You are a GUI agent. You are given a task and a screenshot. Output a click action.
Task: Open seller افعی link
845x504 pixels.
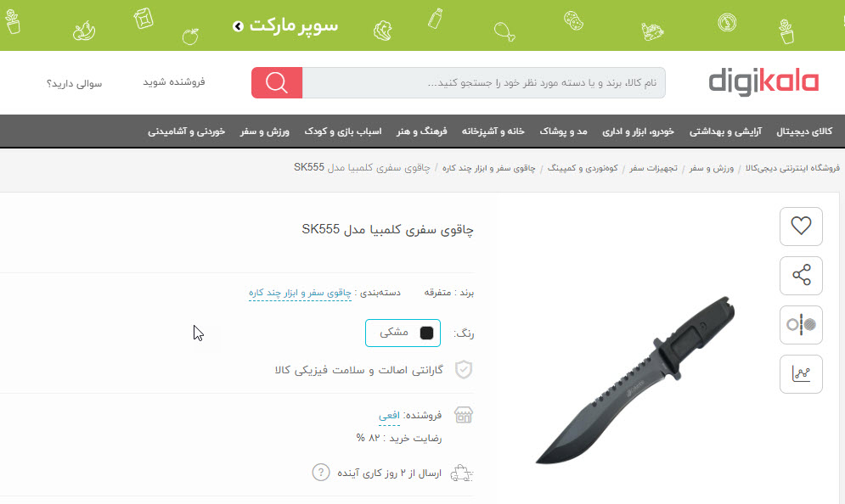(x=389, y=415)
